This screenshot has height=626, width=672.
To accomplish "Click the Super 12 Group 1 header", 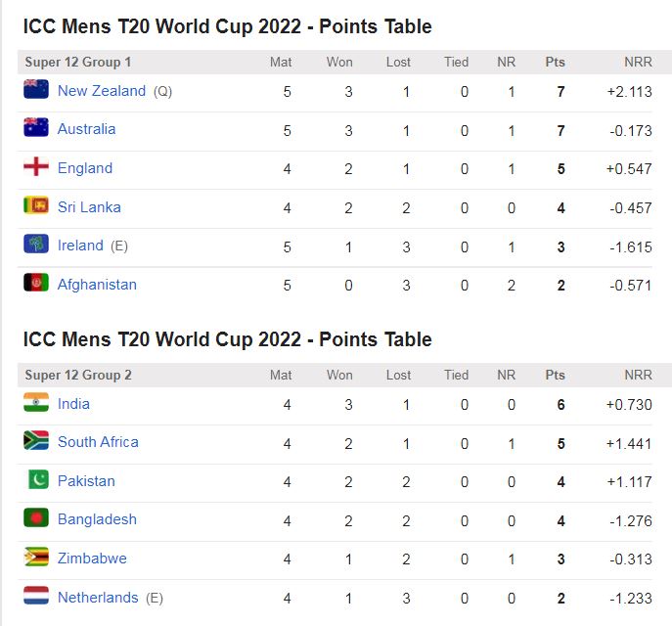I will (x=77, y=63).
